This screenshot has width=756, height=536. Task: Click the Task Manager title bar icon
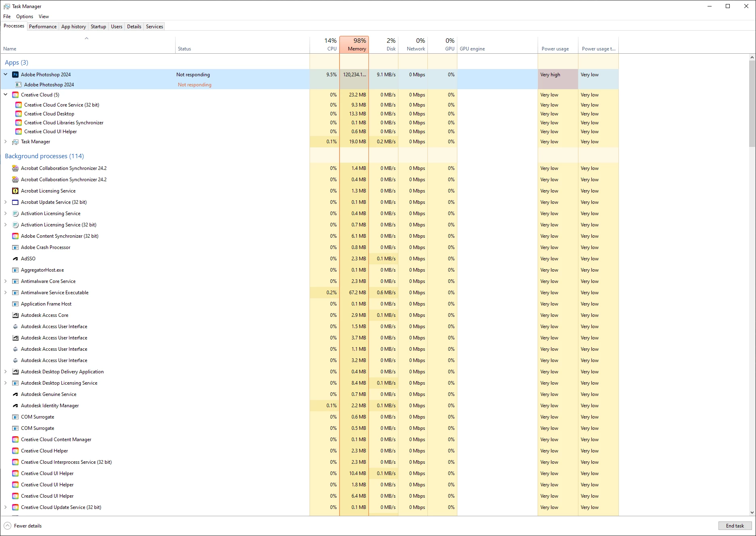coord(7,6)
